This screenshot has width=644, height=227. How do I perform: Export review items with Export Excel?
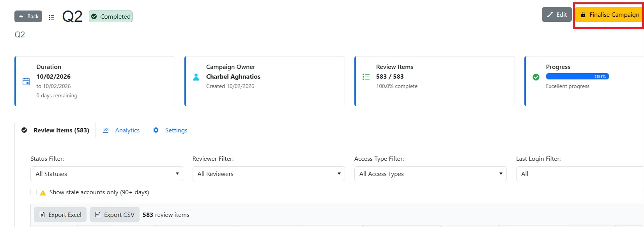coord(60,215)
